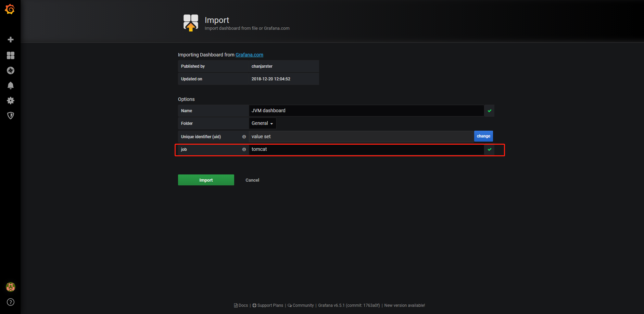
Task: Open the Support Plans footer link
Action: 268,305
